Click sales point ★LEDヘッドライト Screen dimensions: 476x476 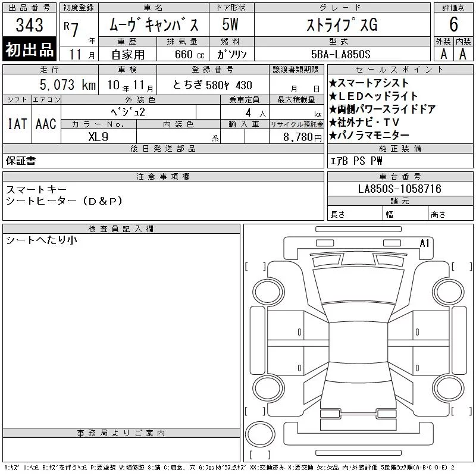[x=374, y=96]
